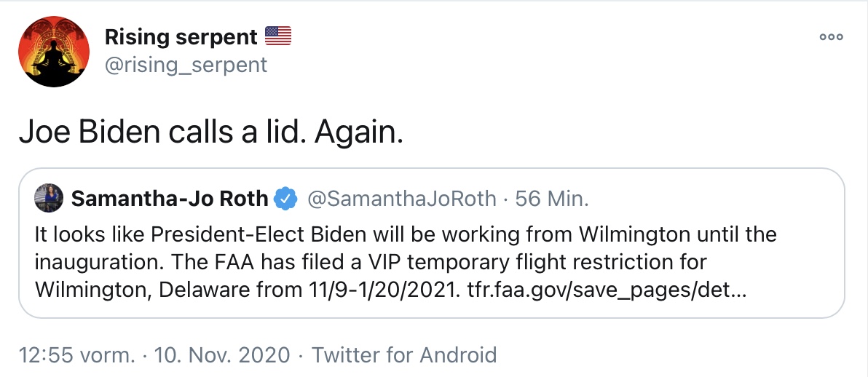Open Rising serpent profile avatar
Screen dimensions: 868x377
[54, 52]
